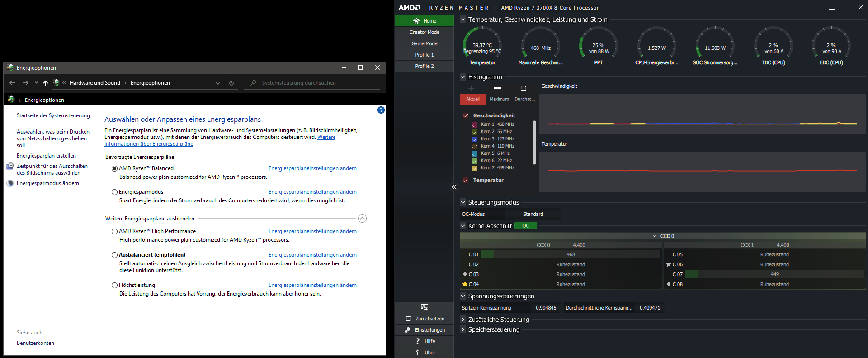Go back in Energieoptionen window
Screen dimensions: 868x358
[12, 83]
